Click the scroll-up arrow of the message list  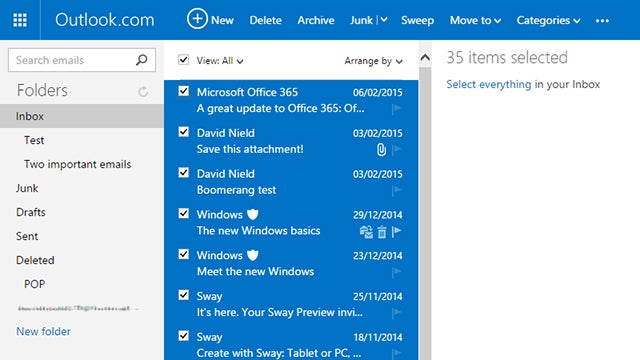click(x=425, y=58)
